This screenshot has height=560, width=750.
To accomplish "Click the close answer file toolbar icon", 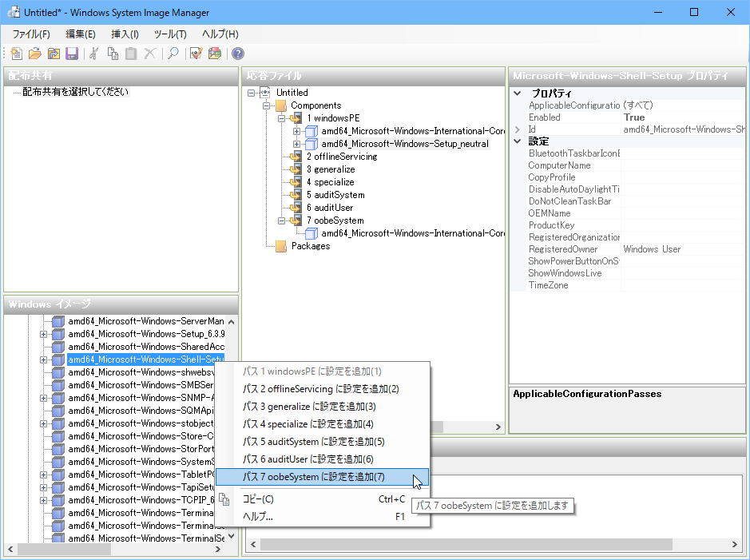I will pos(54,54).
